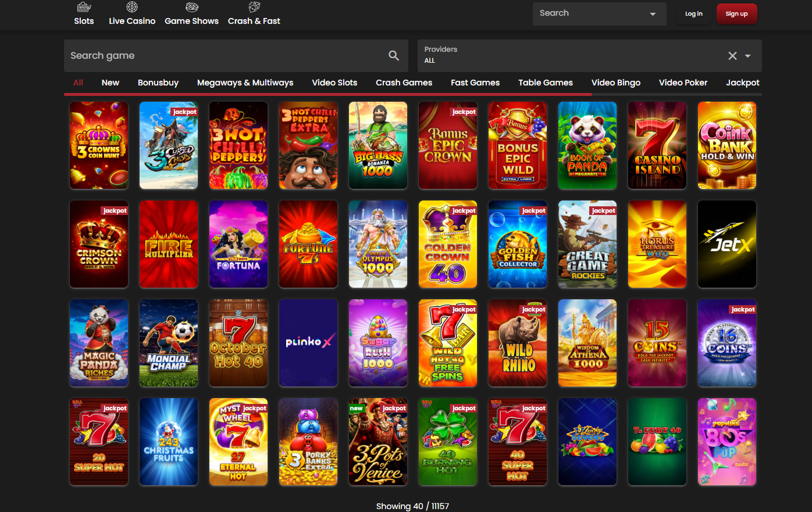This screenshot has width=812, height=512.
Task: Play the Coink Bank Hold & Win game
Action: tap(727, 145)
